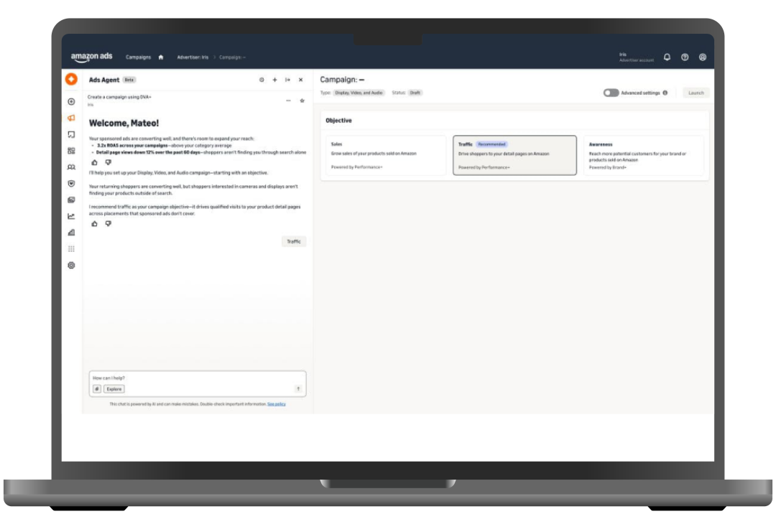Open the megaphone campaigns icon in the sidebar
The width and height of the screenshot is (776, 532).
click(71, 118)
